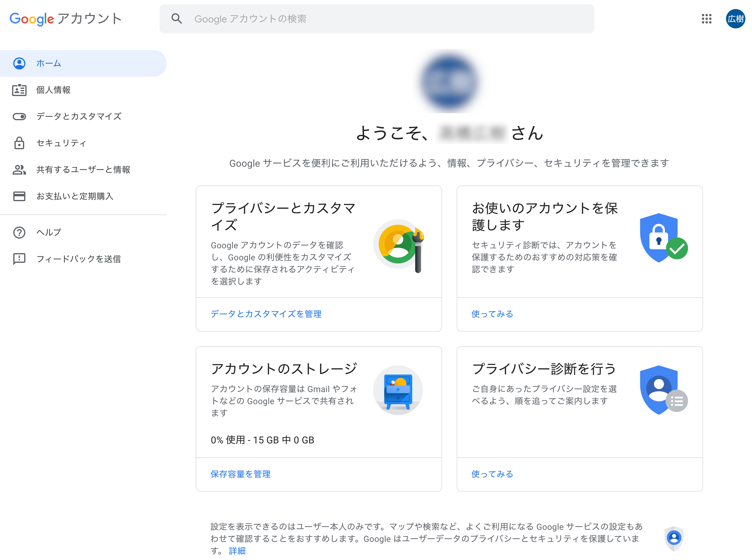Open ヘルプ from the sidebar

(x=49, y=233)
